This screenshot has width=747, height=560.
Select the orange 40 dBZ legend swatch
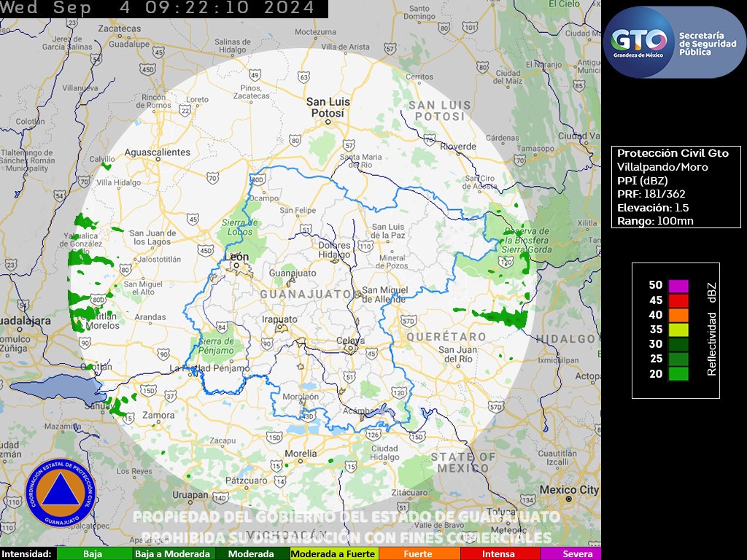tap(678, 314)
